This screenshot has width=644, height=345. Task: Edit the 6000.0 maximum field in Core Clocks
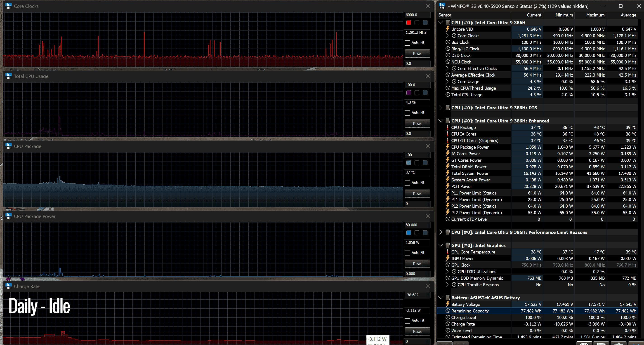(x=417, y=15)
